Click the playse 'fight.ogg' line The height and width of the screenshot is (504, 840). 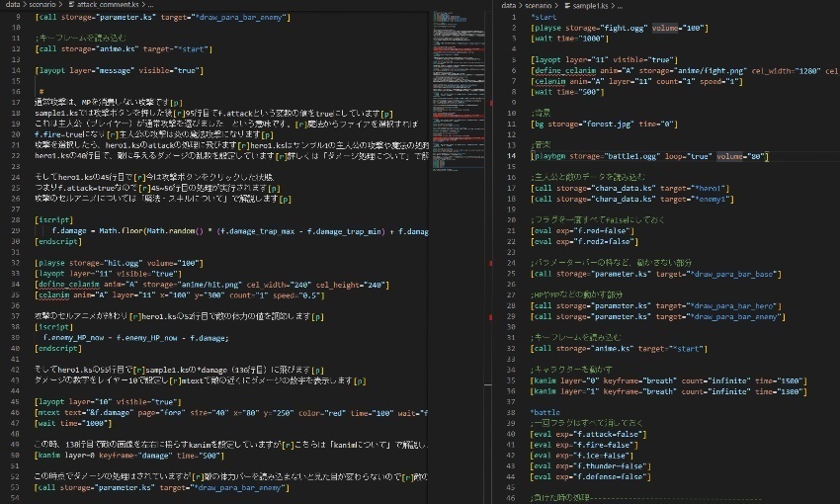620,28
